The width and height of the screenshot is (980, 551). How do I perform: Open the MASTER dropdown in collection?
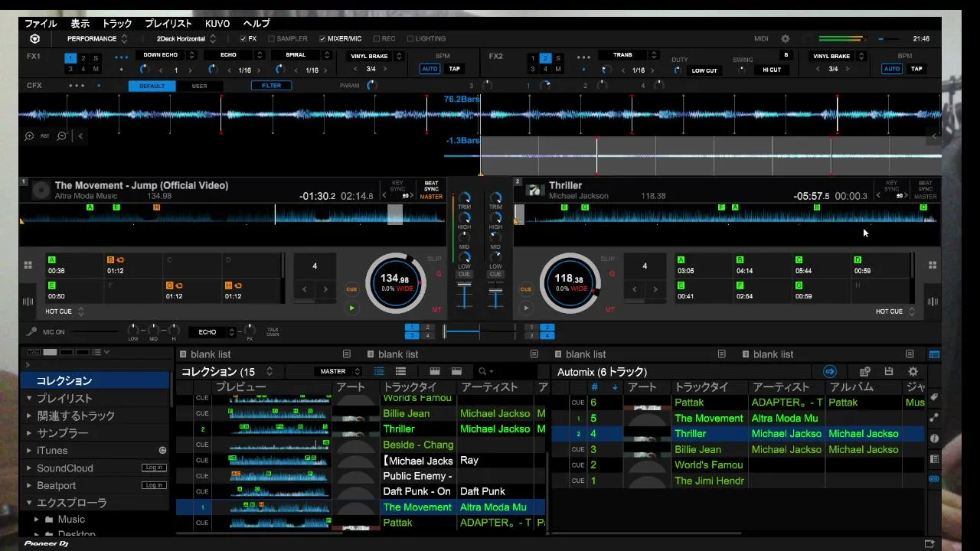pos(338,372)
